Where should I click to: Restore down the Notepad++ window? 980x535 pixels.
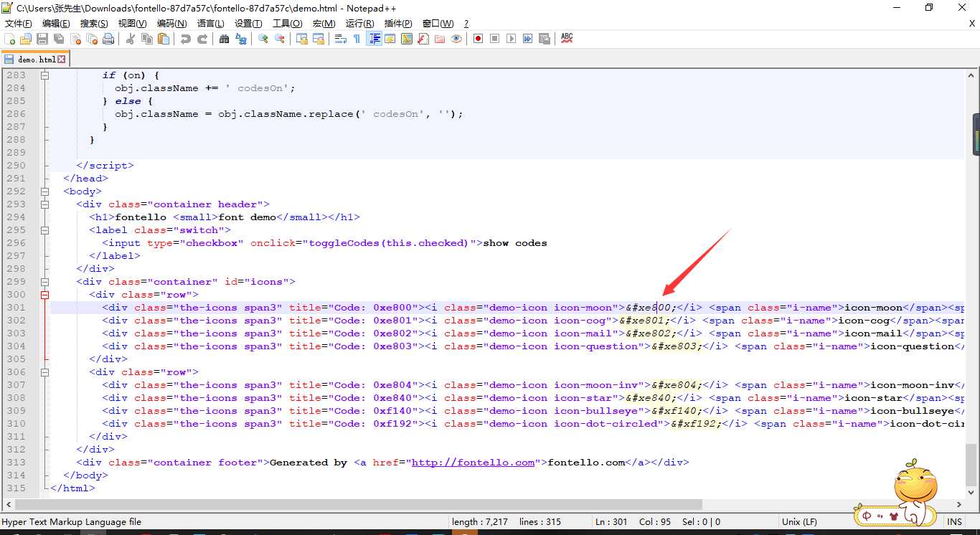(x=929, y=7)
